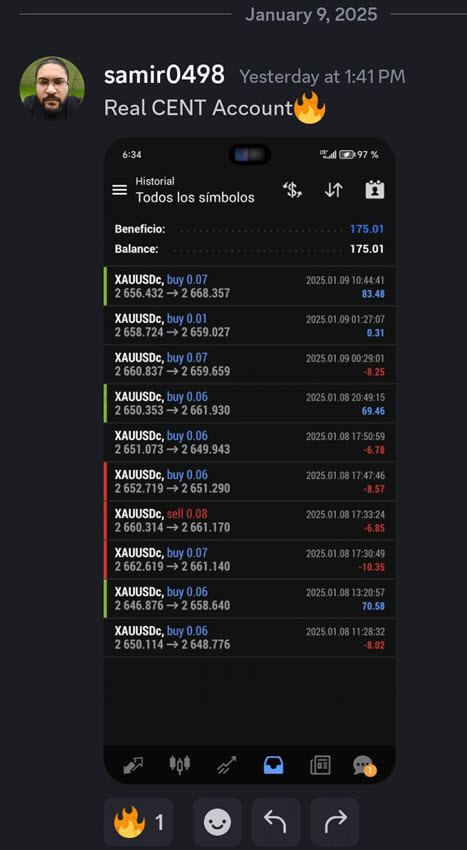467x850 pixels.
Task: Select the History inbox tab icon
Action: pos(273,765)
